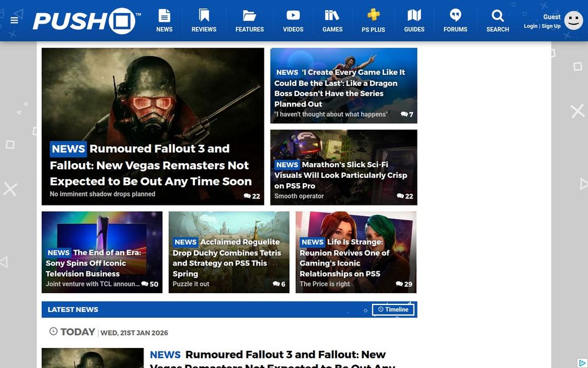
Task: Click the Forums menu label
Action: coord(455,29)
